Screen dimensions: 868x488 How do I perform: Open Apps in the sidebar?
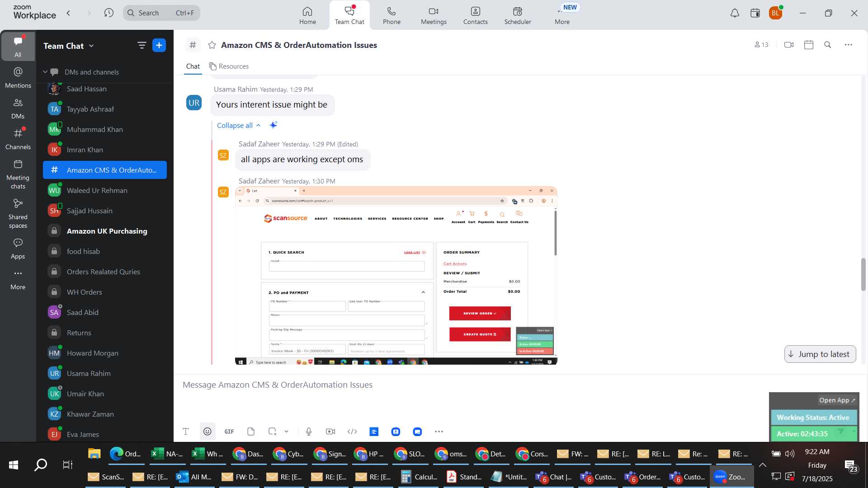(x=18, y=249)
